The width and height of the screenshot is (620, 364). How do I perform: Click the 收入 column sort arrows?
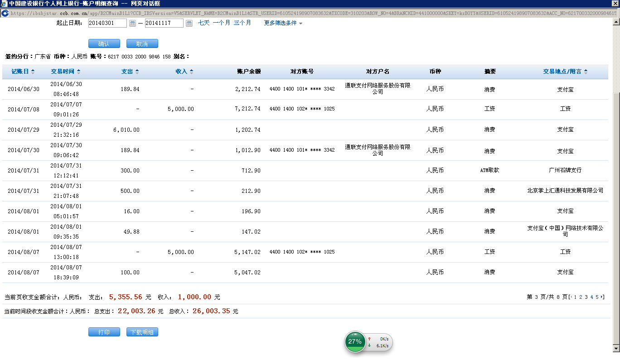192,72
